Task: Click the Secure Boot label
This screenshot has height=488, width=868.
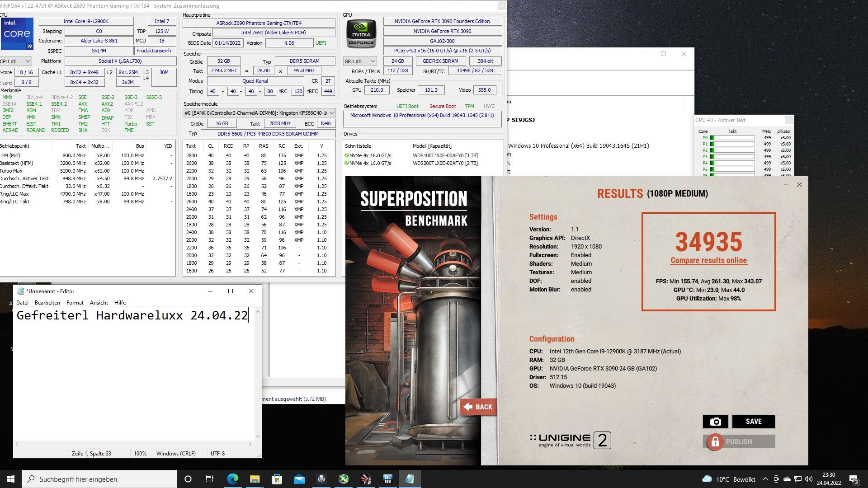Action: tap(442, 106)
